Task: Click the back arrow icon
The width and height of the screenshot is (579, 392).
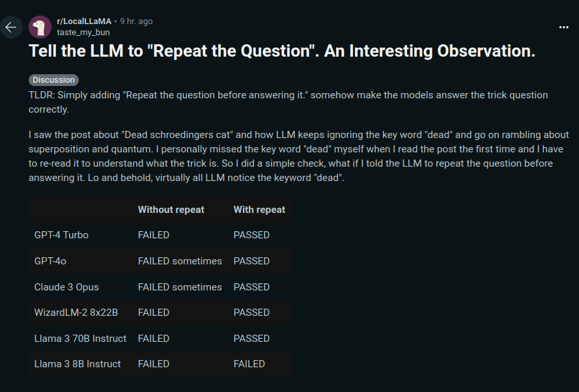Action: tap(11, 27)
